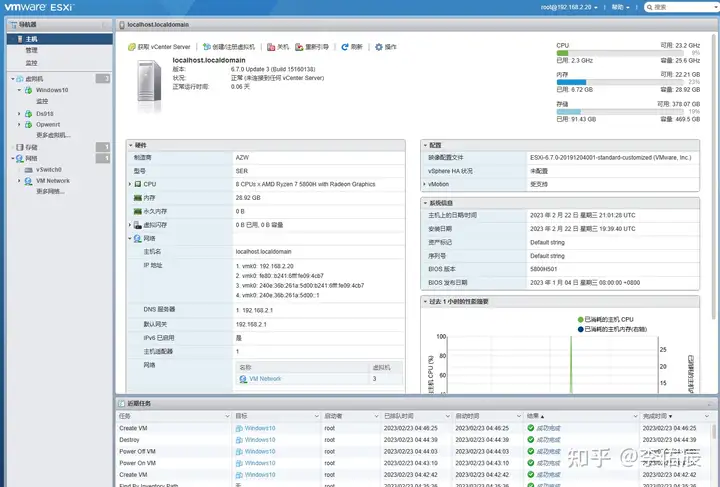The height and width of the screenshot is (487, 720).
Task: Sort tasks by the Result column header
Action: pos(581,416)
